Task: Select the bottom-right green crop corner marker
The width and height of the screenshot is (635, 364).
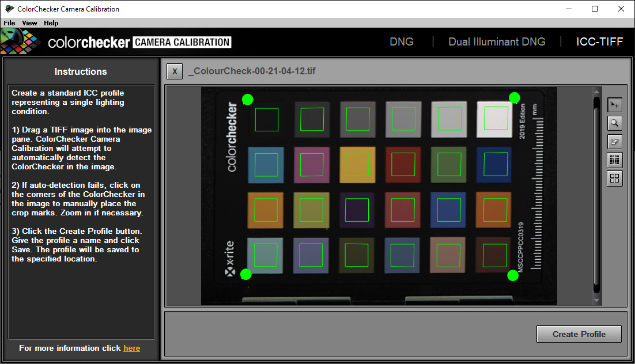Action: click(x=513, y=276)
